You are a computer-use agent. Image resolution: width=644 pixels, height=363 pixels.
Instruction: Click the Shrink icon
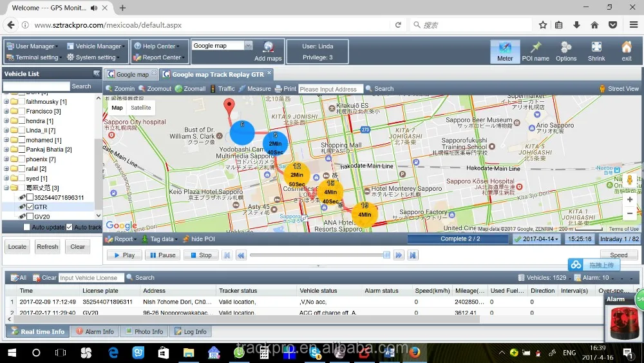point(596,48)
